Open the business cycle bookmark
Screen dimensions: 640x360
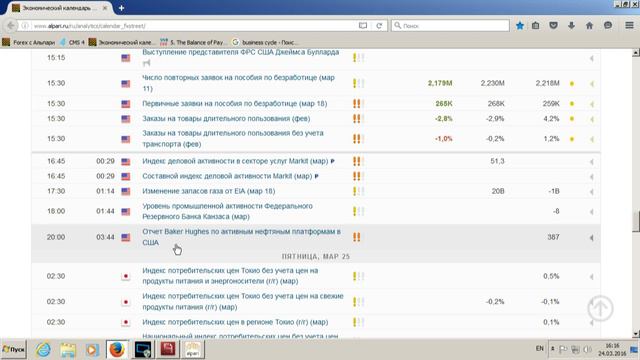(x=264, y=42)
